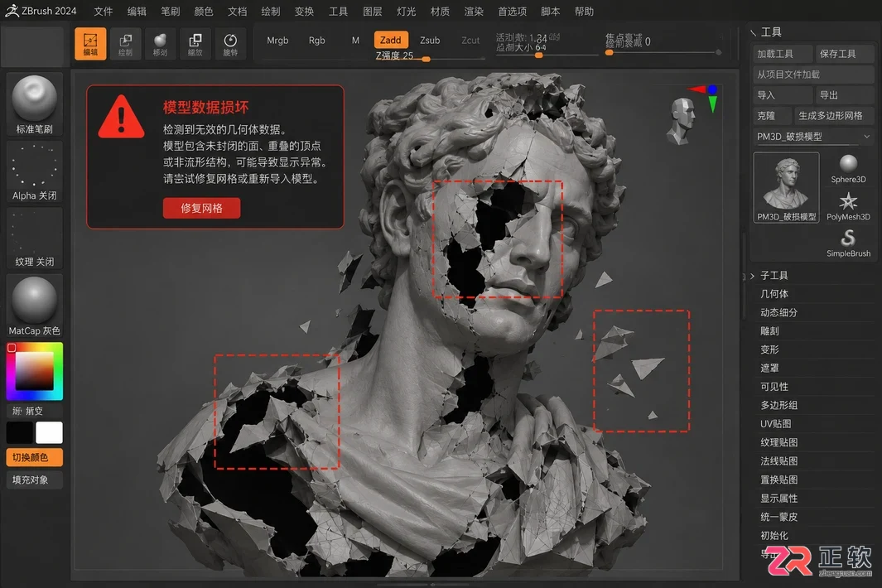Viewport: 882px width, 588px height.
Task: Expand the UV贴图 section
Action: tap(776, 424)
